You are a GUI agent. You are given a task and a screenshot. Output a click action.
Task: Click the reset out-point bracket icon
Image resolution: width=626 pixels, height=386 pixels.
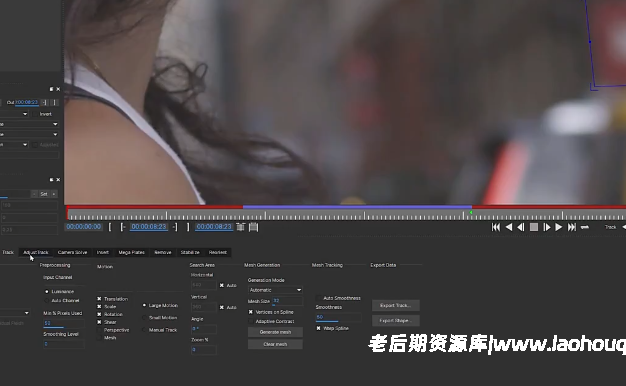188,227
